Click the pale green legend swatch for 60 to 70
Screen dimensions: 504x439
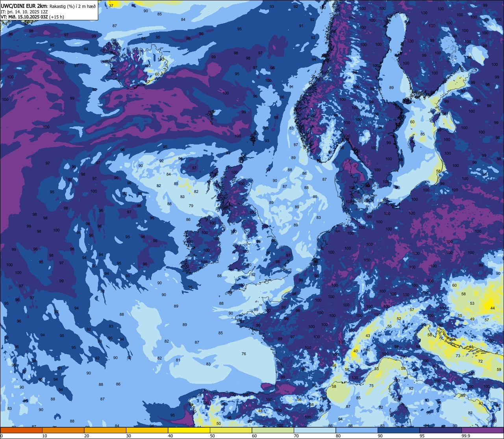pos(273,430)
